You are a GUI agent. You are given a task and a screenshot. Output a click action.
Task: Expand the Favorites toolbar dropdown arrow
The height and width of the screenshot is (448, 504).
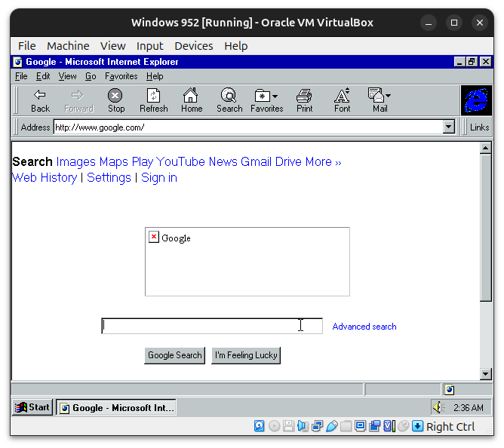point(275,96)
